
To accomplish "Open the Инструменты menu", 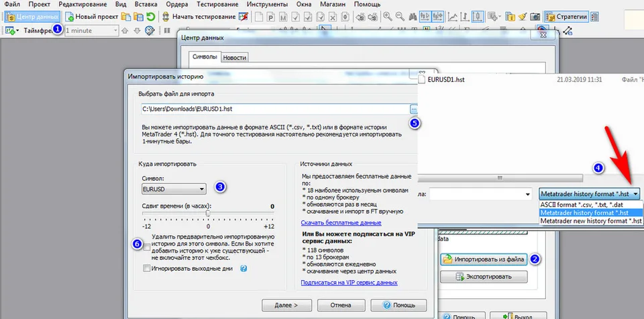I will pos(268,5).
